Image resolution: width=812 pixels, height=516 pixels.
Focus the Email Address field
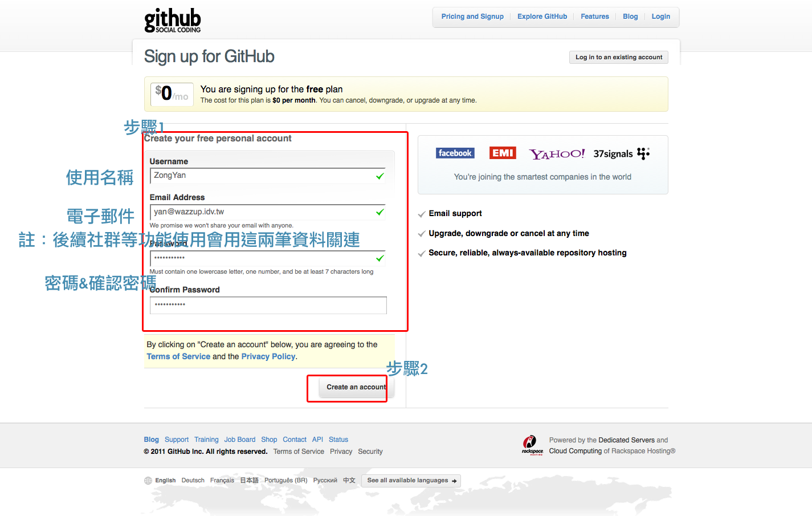[x=268, y=212]
